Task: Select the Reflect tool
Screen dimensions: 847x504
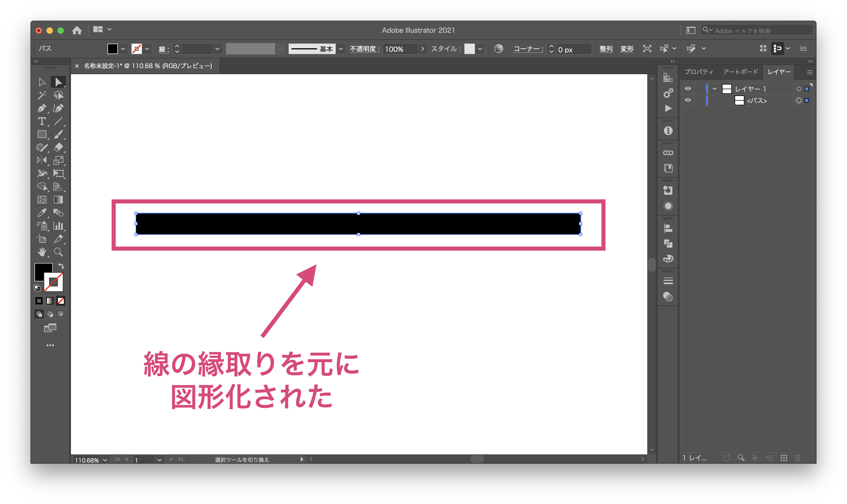Action: tap(42, 160)
